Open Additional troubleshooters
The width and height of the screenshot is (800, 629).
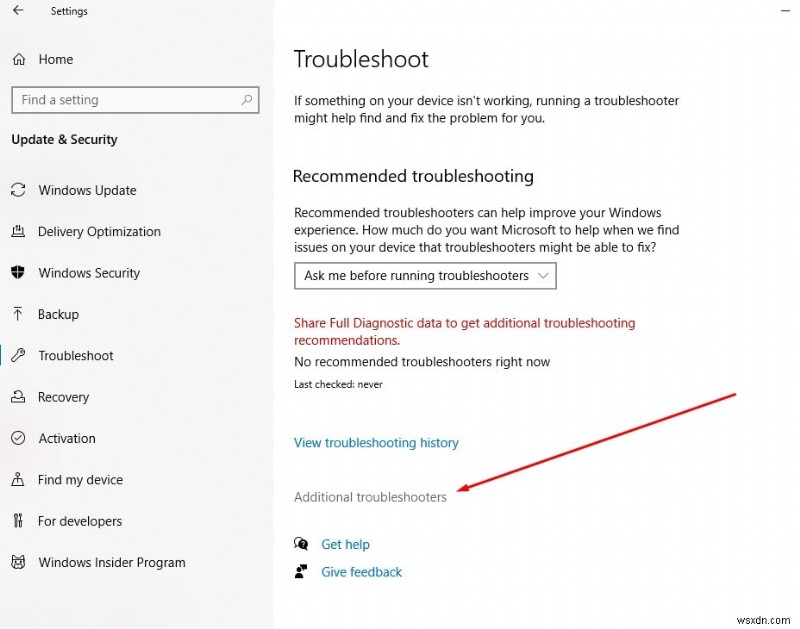pos(370,497)
